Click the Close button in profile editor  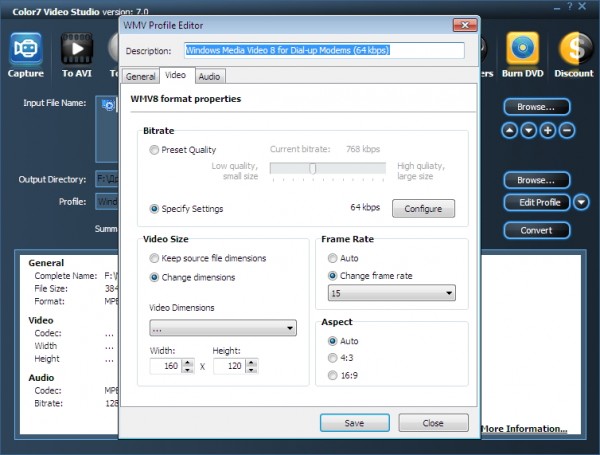pos(433,423)
